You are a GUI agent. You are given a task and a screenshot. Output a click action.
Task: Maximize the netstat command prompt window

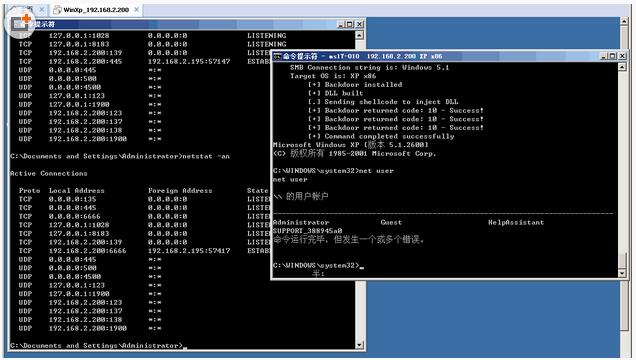coord(349,24)
